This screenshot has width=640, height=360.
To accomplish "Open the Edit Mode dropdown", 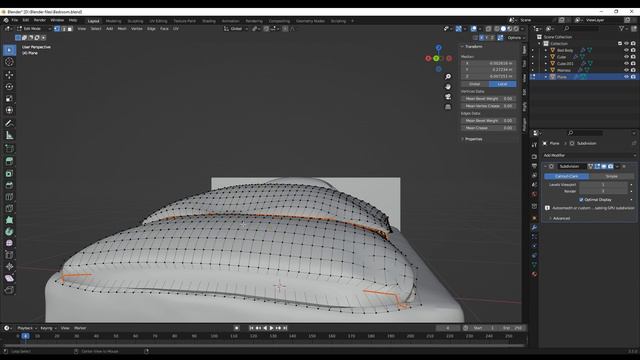I will (x=33, y=29).
